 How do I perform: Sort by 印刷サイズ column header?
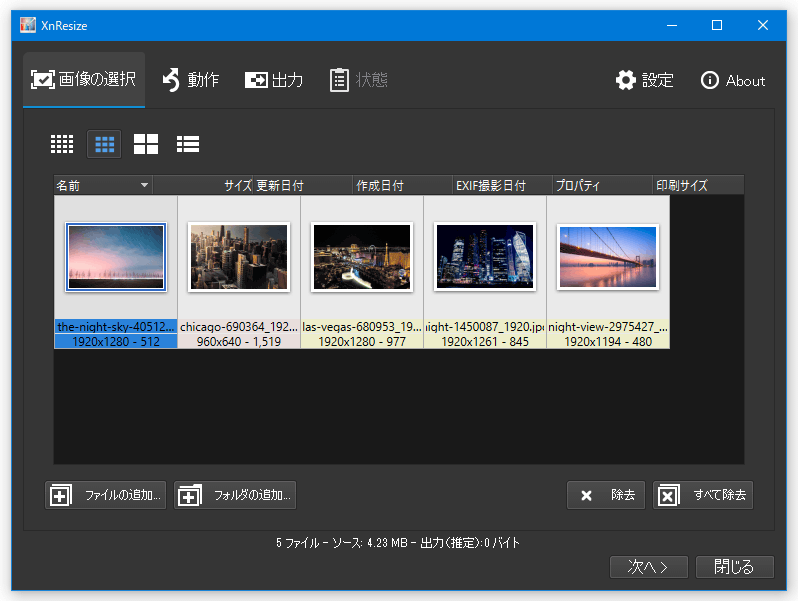[698, 185]
